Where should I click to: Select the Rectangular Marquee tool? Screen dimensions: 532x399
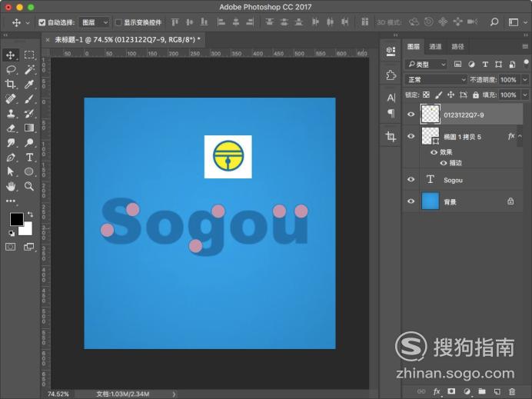pyautogui.click(x=29, y=55)
